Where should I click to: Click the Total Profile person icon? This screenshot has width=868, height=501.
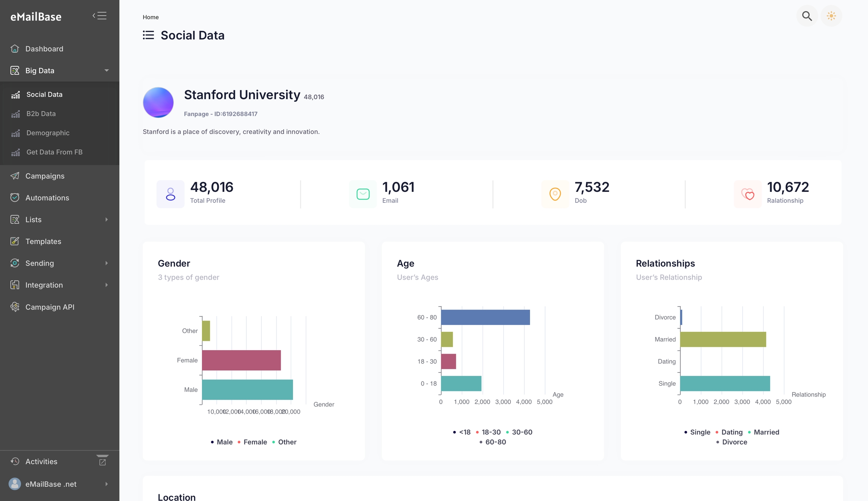[x=170, y=194]
